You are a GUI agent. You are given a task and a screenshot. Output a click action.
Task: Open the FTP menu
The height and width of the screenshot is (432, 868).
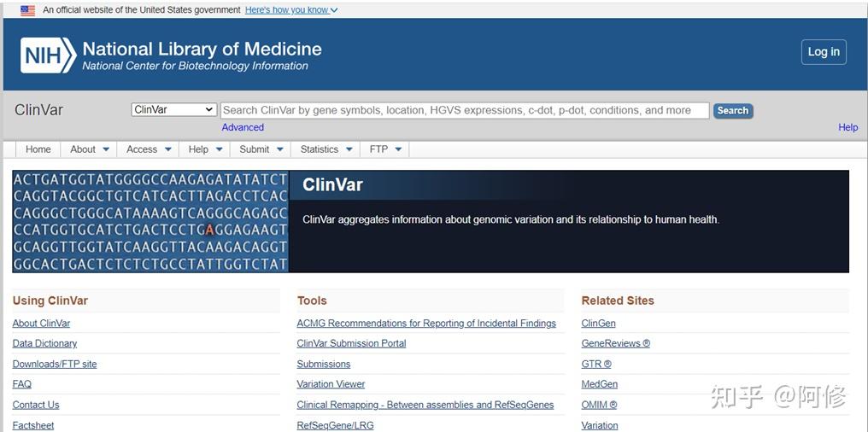click(384, 149)
